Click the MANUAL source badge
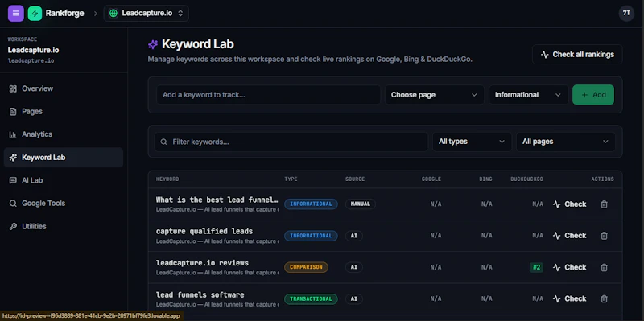The height and width of the screenshot is (321, 644). (x=360, y=204)
